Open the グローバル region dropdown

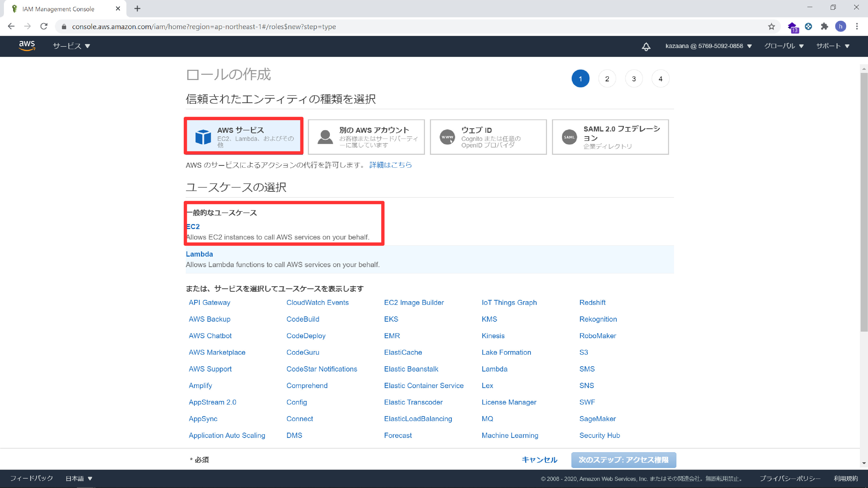tap(784, 46)
